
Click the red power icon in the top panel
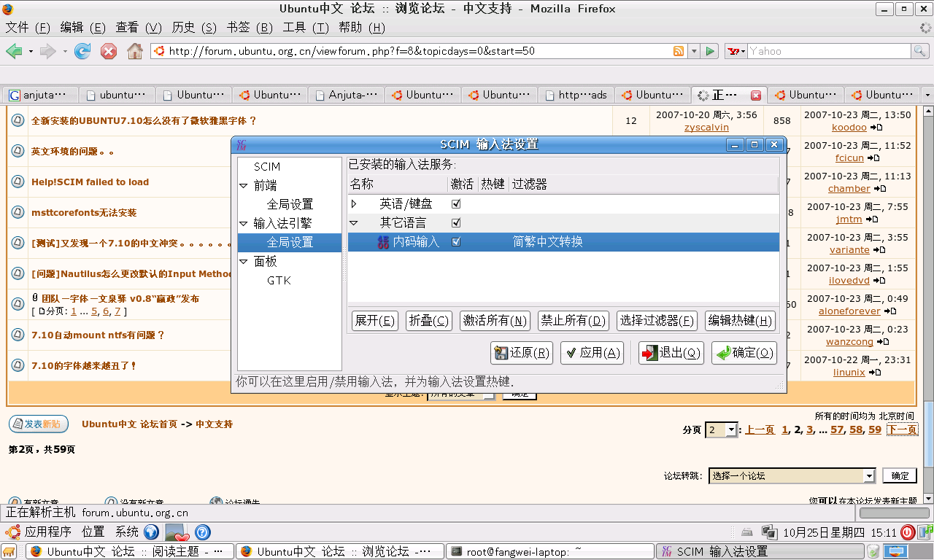pyautogui.click(x=907, y=532)
